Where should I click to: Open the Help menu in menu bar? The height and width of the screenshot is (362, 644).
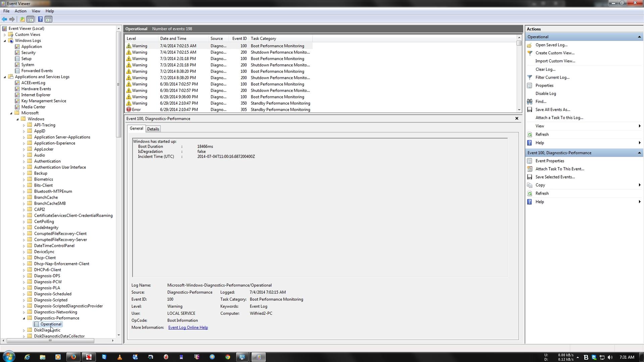coord(50,11)
